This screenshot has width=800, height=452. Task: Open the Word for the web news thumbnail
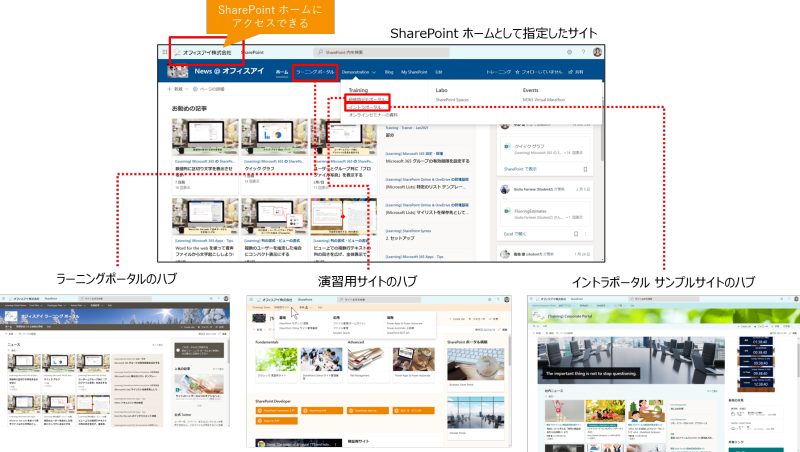[205, 216]
